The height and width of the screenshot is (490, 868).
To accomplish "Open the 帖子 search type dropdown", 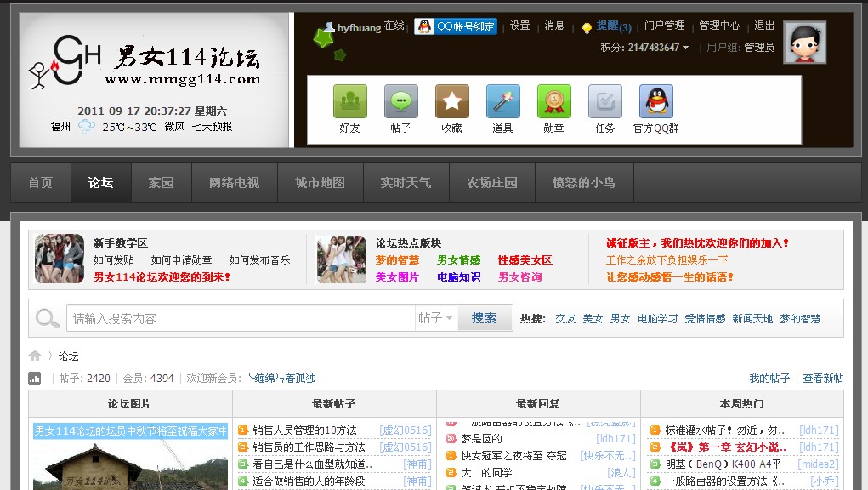I will [x=436, y=318].
